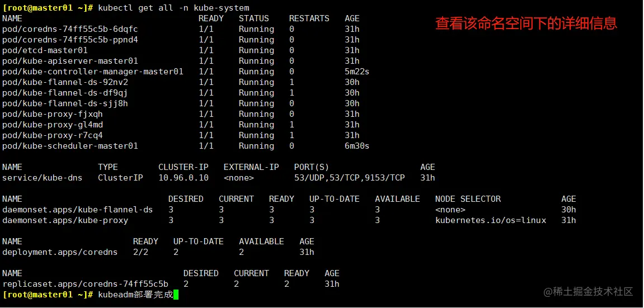This screenshot has width=644, height=308.
Task: Click the ClusterIP type value
Action: click(120, 178)
